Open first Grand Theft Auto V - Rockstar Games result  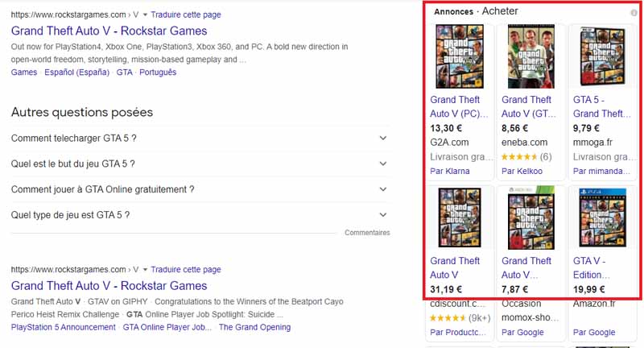tap(109, 31)
